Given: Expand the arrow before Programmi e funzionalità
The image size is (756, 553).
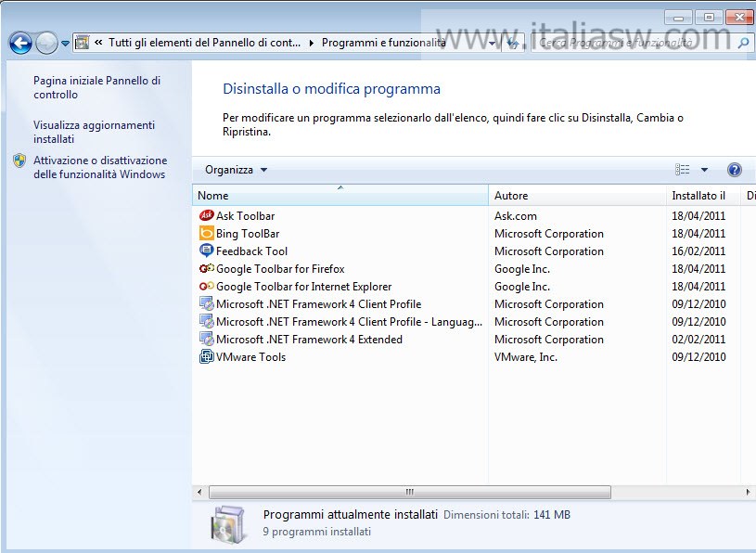Looking at the screenshot, I should pyautogui.click(x=312, y=43).
